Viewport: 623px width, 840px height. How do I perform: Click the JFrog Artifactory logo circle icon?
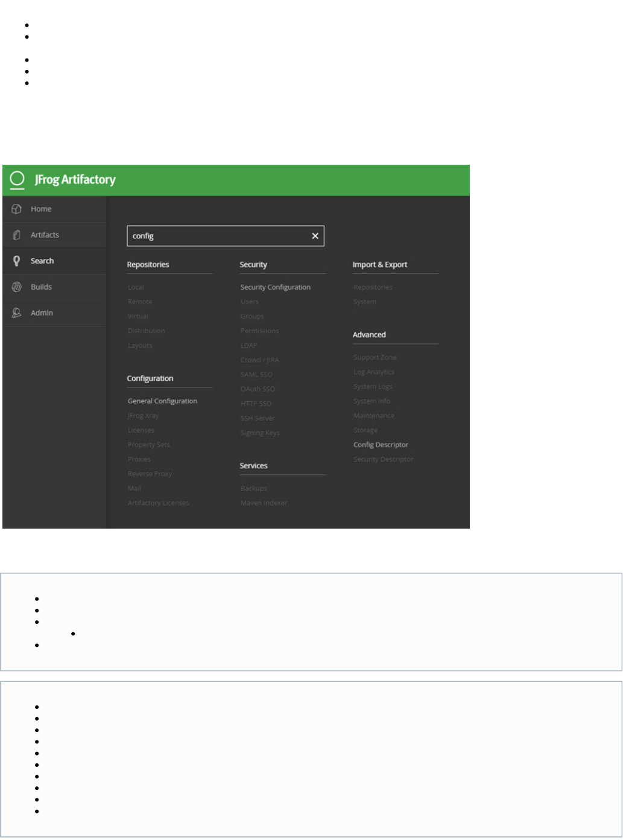17,179
